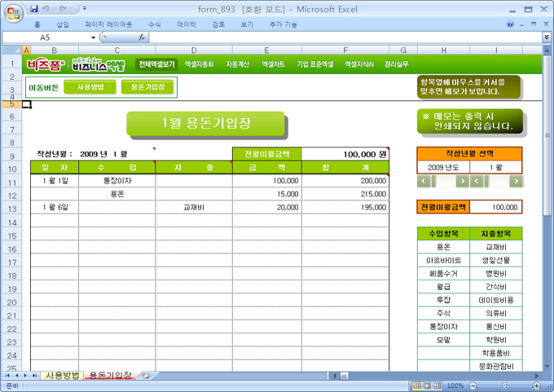This screenshot has height=392, width=554.
Task: Click the zoom out minus icon
Action: (x=471, y=385)
